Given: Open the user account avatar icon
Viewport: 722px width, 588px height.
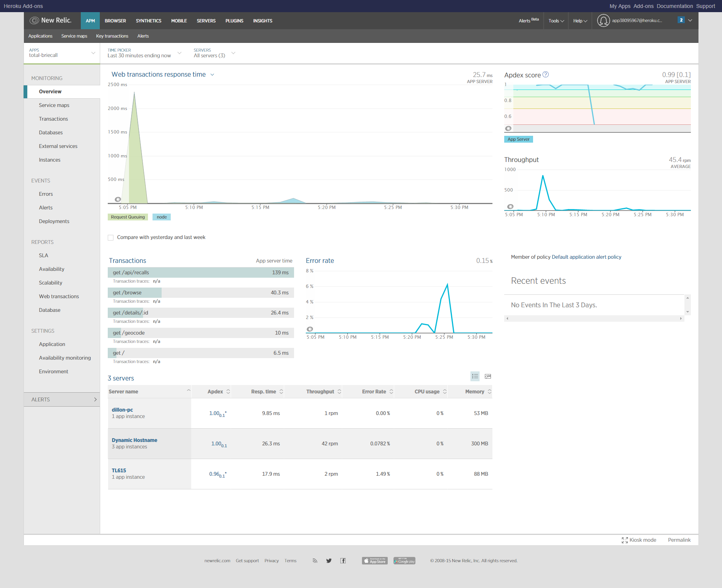Looking at the screenshot, I should coord(603,20).
